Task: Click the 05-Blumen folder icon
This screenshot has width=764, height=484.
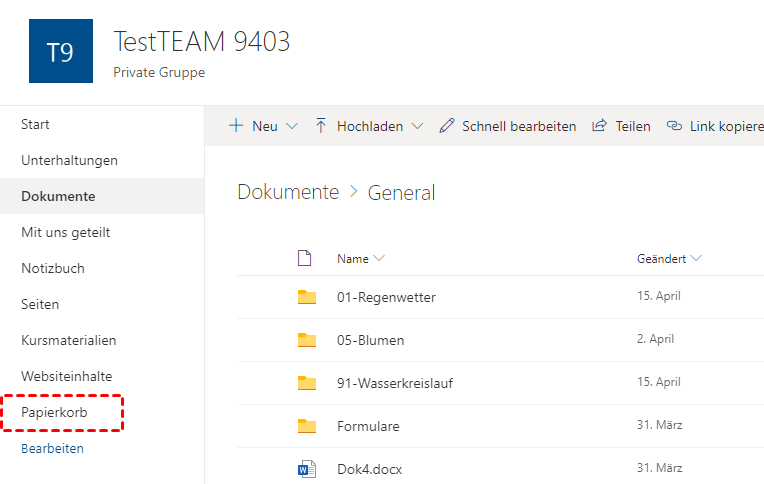Action: 307,340
